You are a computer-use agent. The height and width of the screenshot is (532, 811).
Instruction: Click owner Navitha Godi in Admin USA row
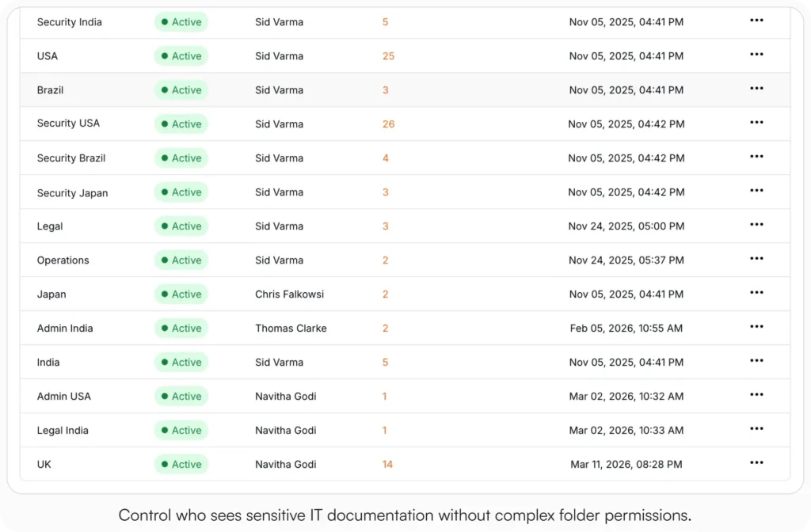click(x=285, y=397)
